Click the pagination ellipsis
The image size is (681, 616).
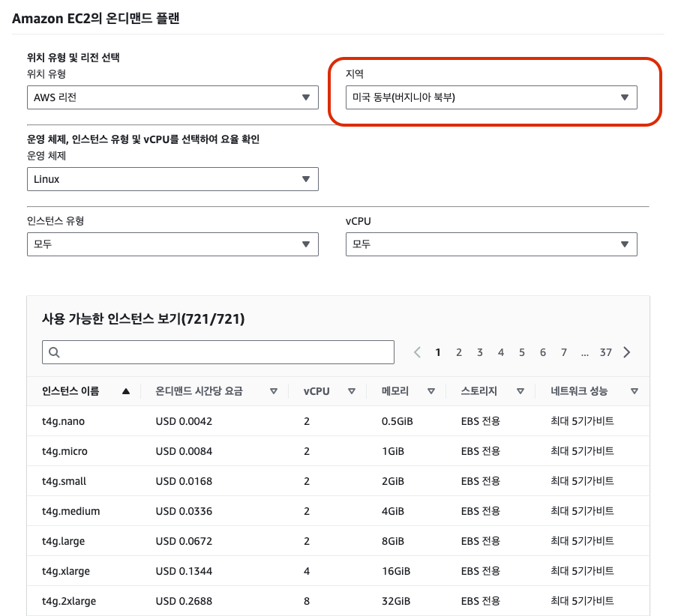click(x=584, y=354)
